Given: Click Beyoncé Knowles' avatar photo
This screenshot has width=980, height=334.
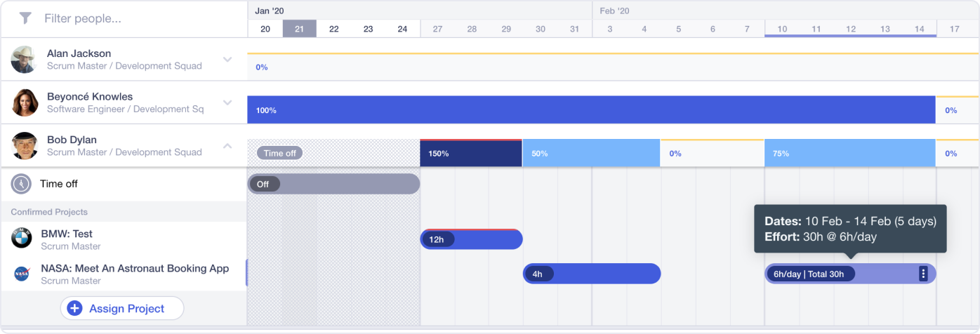Looking at the screenshot, I should pyautogui.click(x=24, y=102).
